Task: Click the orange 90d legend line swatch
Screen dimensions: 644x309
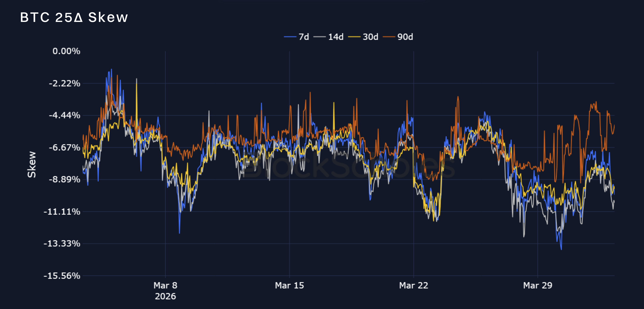Action: point(389,37)
